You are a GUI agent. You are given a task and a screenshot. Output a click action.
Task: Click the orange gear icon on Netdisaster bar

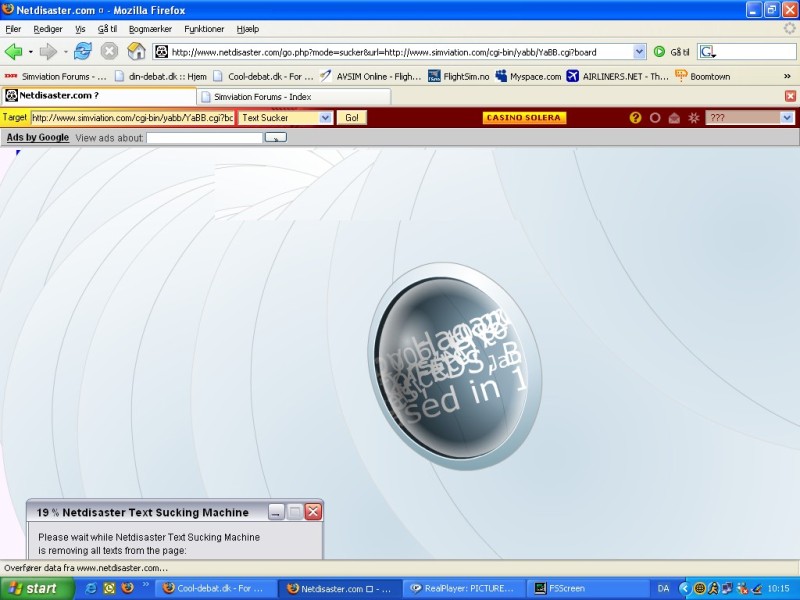click(x=693, y=118)
